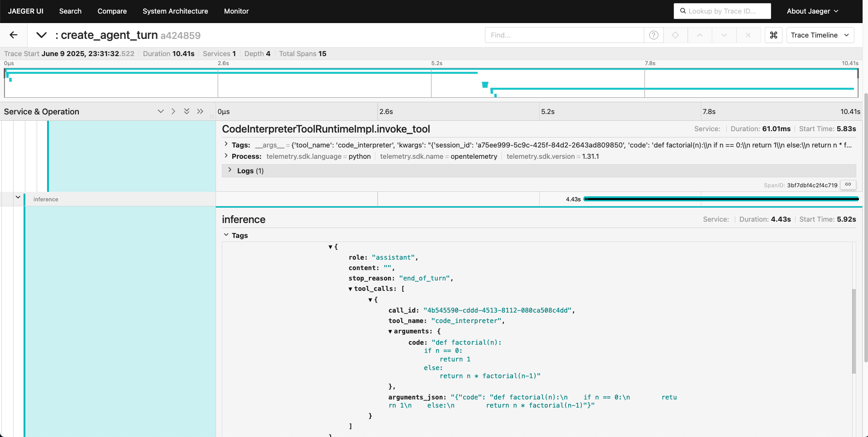Viewport: 868px width, 437px height.
Task: Open keyboard shortcuts command icon
Action: [x=773, y=35]
